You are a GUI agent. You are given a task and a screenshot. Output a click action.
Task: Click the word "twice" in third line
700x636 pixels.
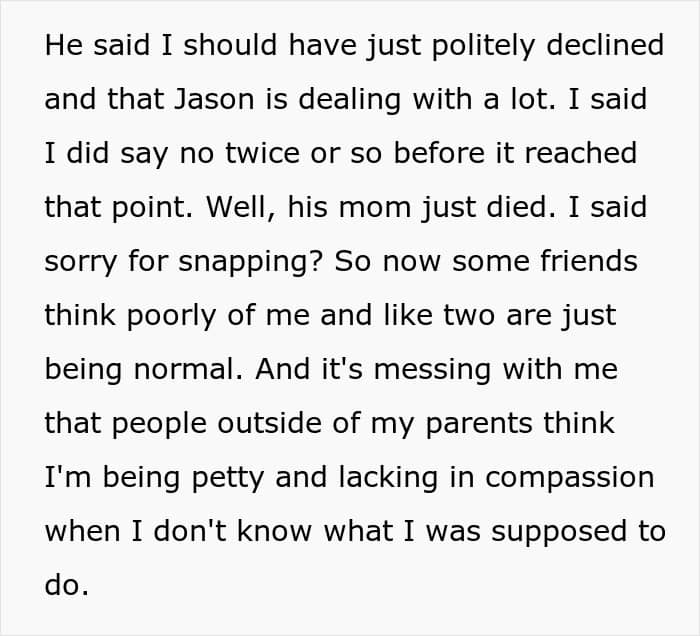pyautogui.click(x=262, y=153)
